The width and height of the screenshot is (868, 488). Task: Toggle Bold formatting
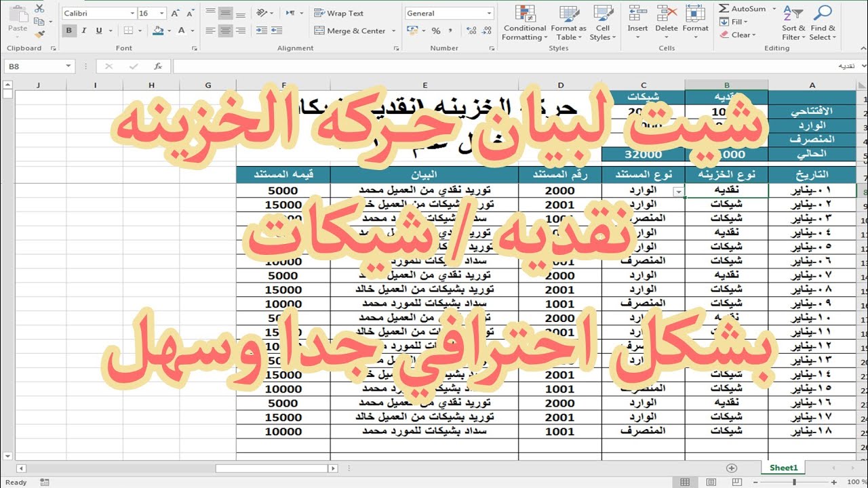tap(69, 30)
